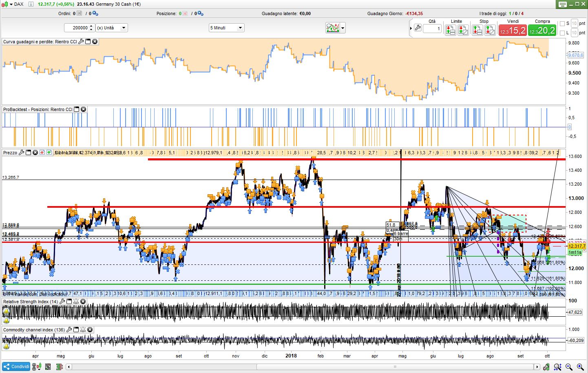Configure the Curva guadagni e perdite panel

click(81, 42)
